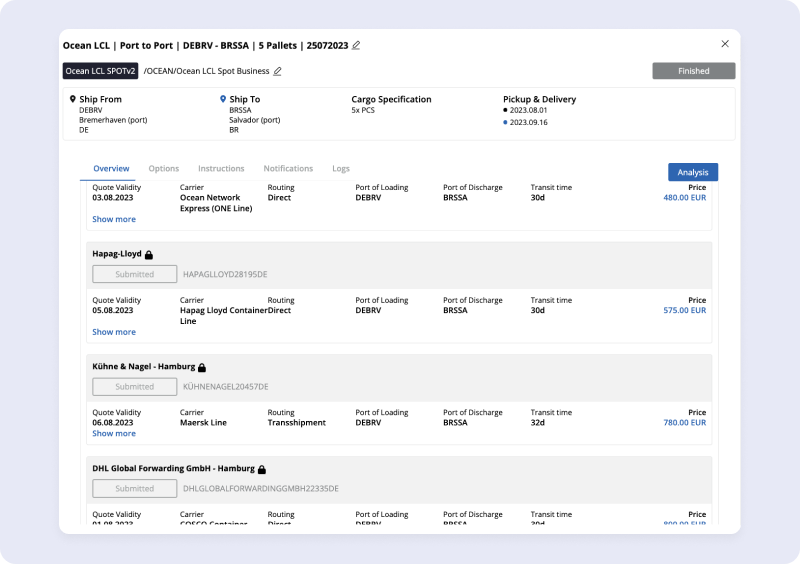Screen dimensions: 800x564
Task: Click pickup date 2023.08.01
Action: click(x=529, y=110)
